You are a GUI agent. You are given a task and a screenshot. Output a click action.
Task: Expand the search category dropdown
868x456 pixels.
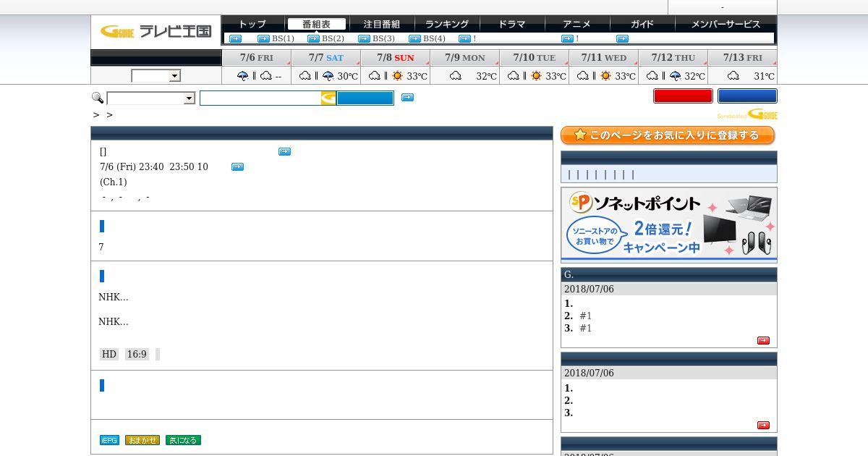pos(150,98)
